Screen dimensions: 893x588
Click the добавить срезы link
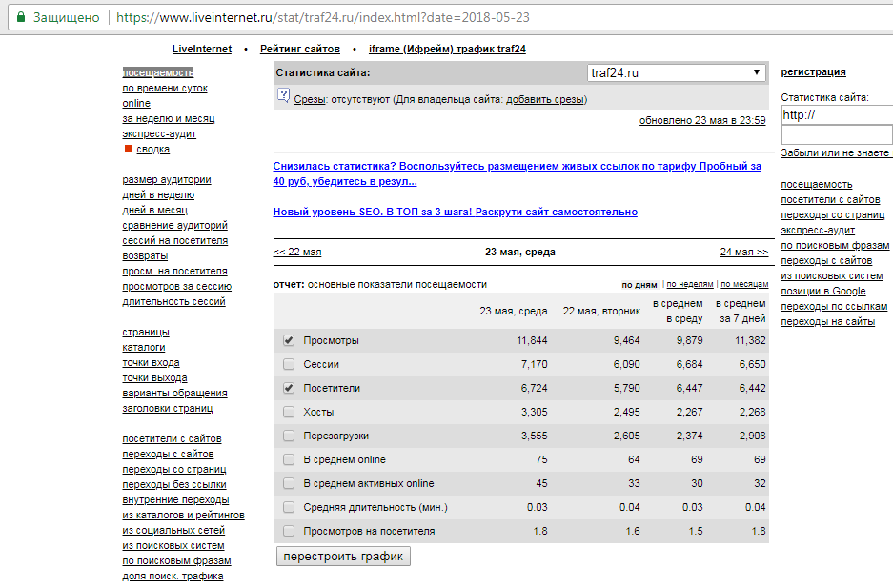[x=545, y=99]
